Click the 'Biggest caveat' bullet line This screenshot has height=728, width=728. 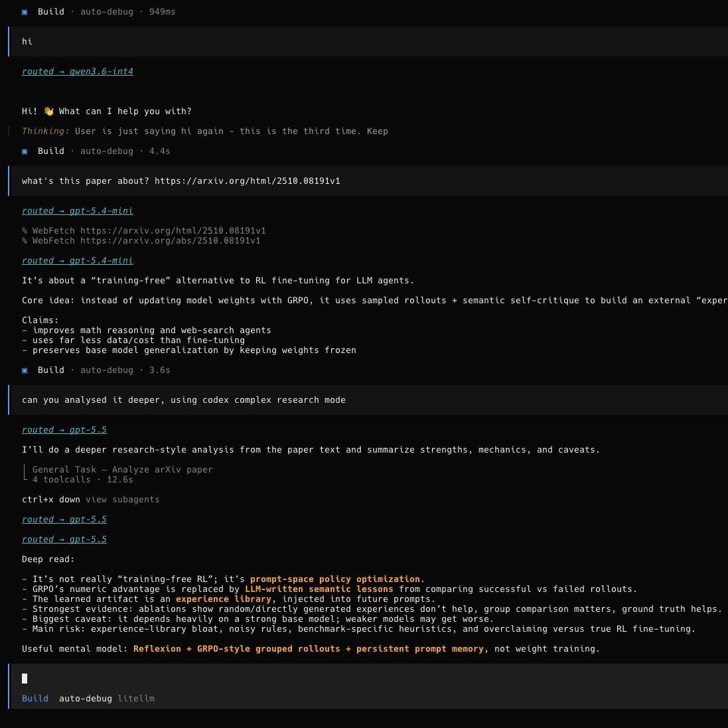coord(257,619)
